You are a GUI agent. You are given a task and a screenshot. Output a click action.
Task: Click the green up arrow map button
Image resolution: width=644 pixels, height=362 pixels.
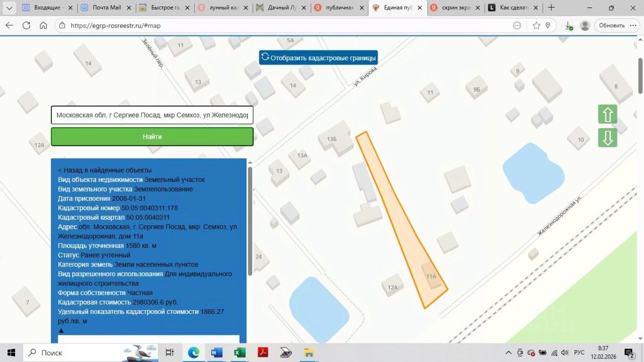pos(607,115)
